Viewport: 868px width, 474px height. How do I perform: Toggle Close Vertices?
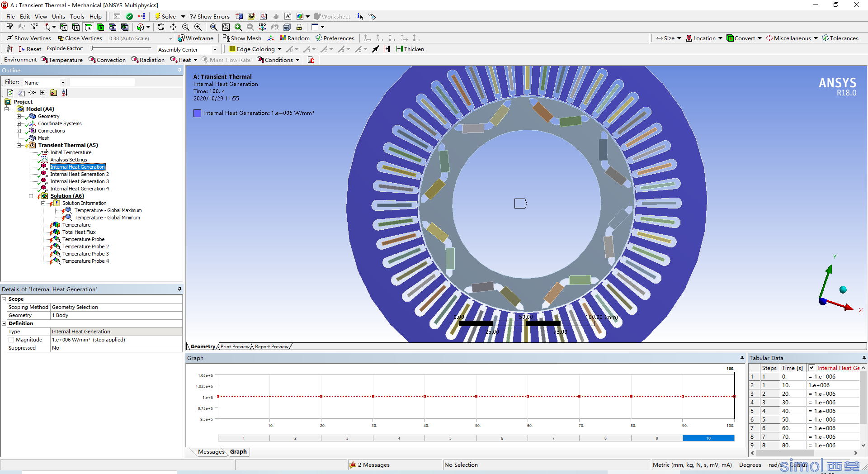(x=80, y=38)
